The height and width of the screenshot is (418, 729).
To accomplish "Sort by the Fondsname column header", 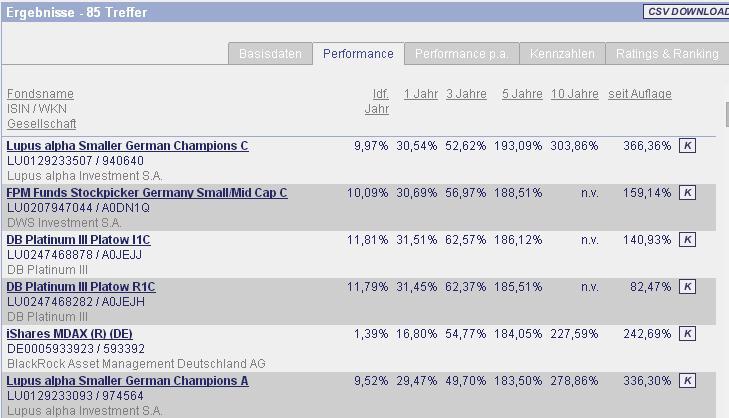I will pyautogui.click(x=40, y=94).
